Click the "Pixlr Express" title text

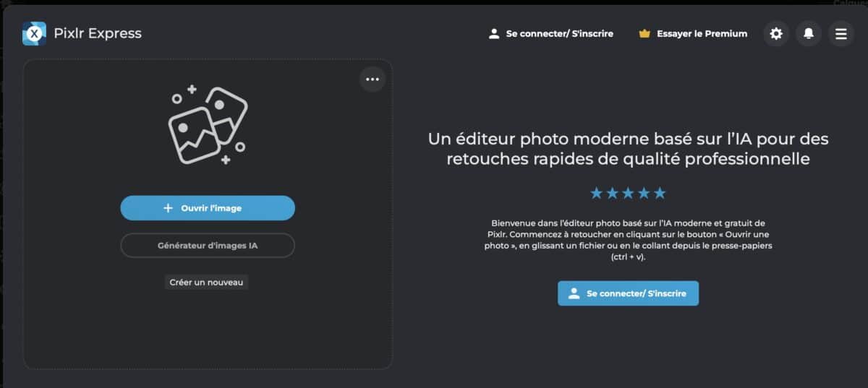[98, 33]
